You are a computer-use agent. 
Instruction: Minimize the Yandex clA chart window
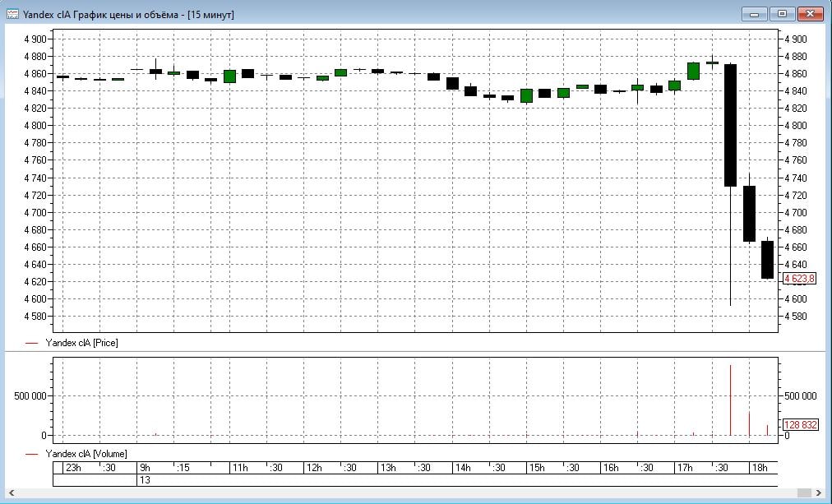tap(754, 14)
